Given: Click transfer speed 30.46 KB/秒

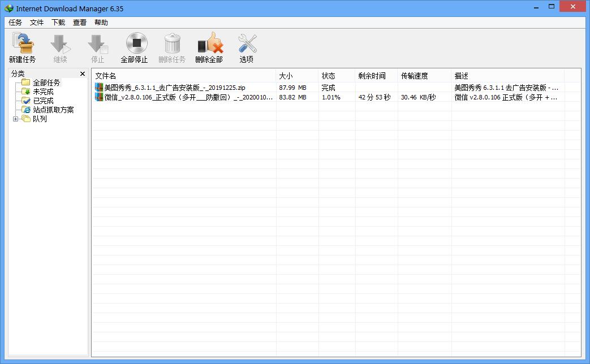Looking at the screenshot, I should (419, 97).
